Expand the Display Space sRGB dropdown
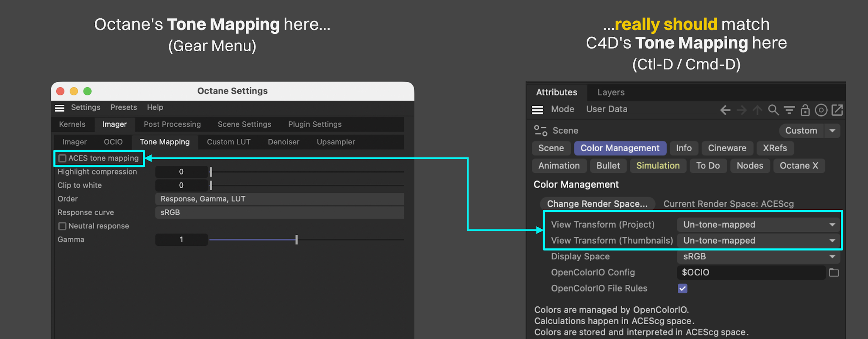 click(758, 256)
